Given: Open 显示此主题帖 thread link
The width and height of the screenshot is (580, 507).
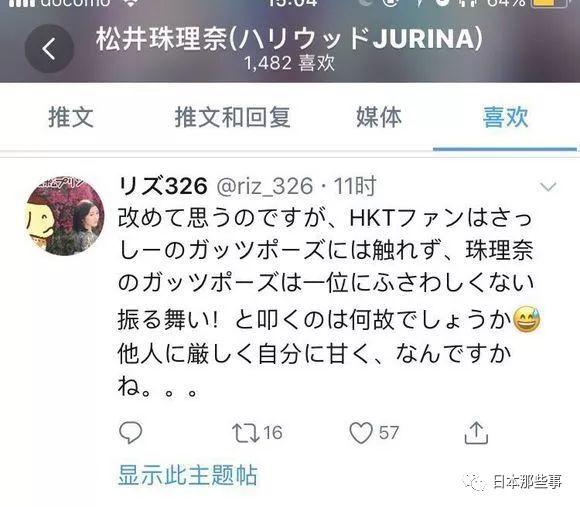Looking at the screenshot, I should (188, 475).
